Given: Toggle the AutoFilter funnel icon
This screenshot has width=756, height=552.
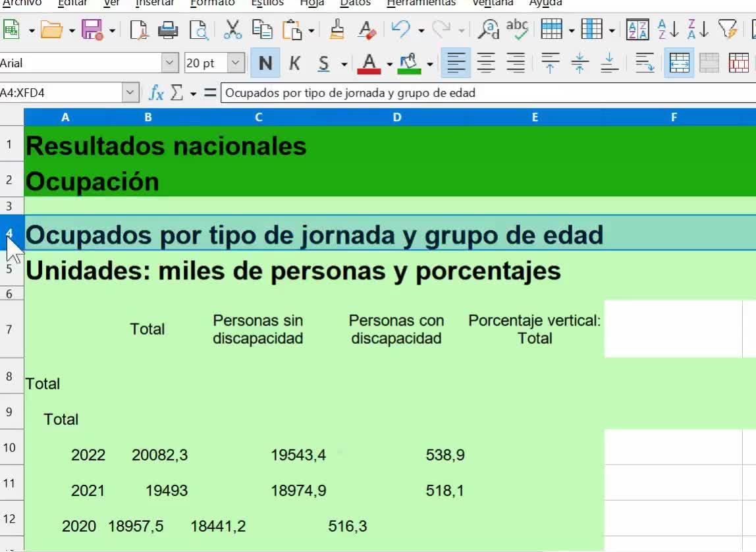Looking at the screenshot, I should click(728, 30).
